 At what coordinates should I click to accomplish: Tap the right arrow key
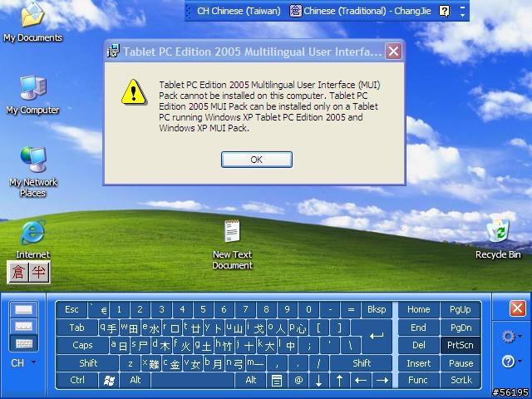382,381
